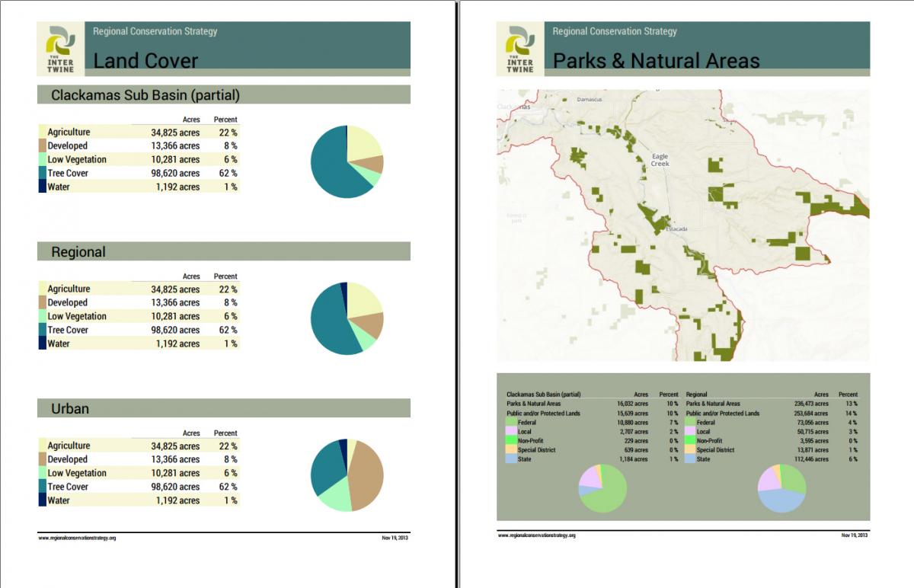Click the '253,684 acres' value
914x588 pixels.
pos(810,413)
